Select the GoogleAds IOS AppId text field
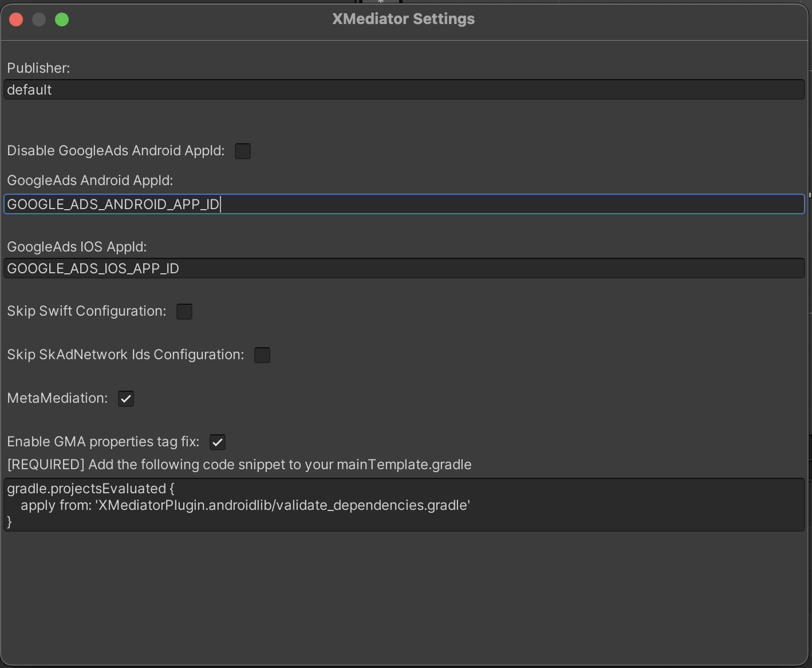The image size is (812, 668). coord(404,269)
